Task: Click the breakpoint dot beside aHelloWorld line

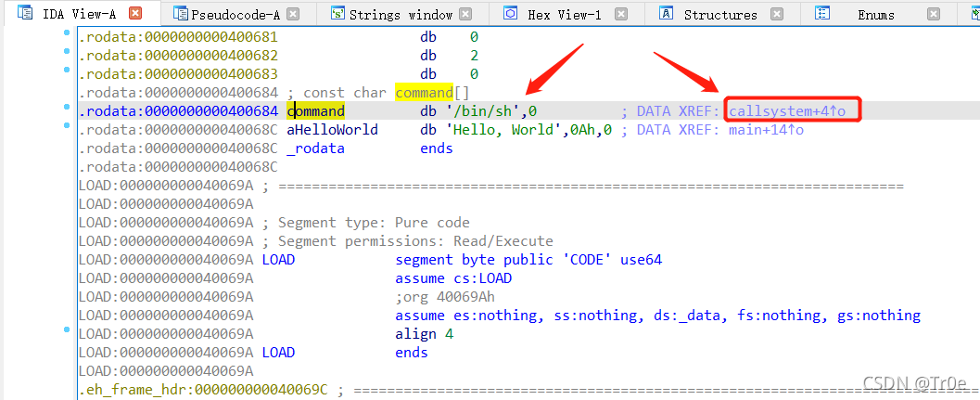Action: 67,126
